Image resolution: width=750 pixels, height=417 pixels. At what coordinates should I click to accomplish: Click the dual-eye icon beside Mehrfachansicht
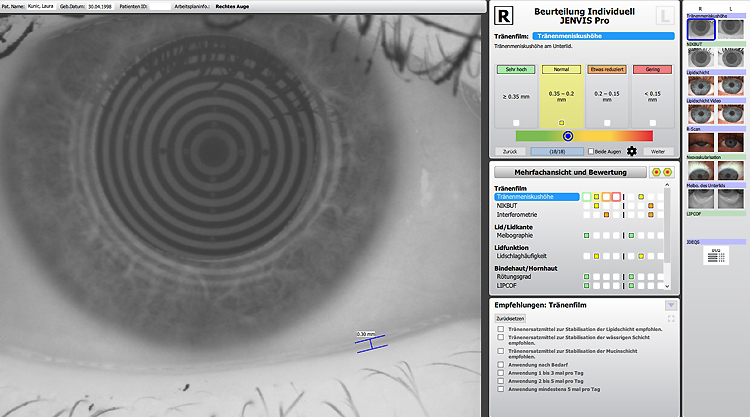coord(661,172)
